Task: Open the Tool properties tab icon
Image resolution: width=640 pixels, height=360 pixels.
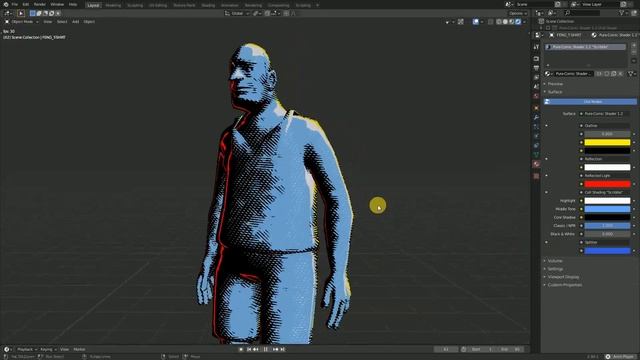Action: pyautogui.click(x=536, y=47)
